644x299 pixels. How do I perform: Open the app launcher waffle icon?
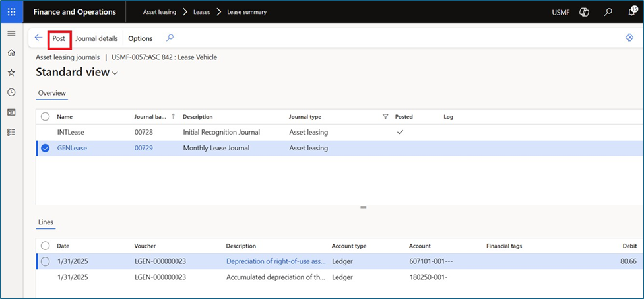[12, 12]
